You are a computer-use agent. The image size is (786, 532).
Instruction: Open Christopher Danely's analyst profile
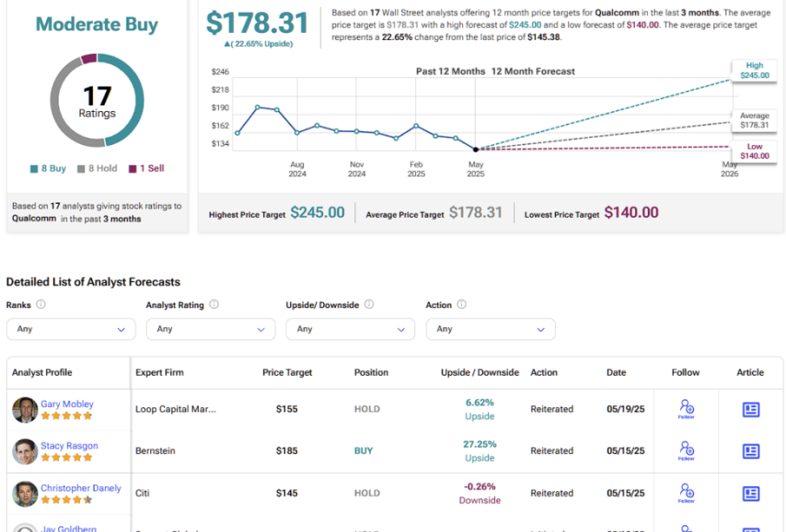click(81, 488)
